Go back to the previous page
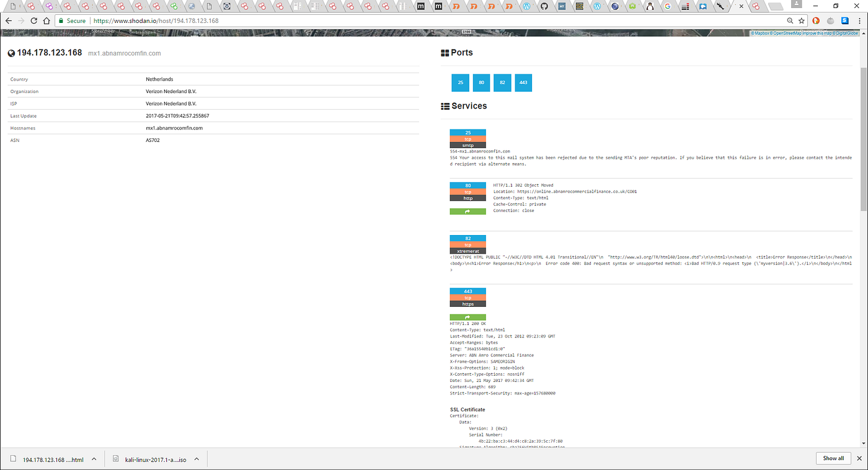Viewport: 868px width, 470px height. click(x=9, y=20)
